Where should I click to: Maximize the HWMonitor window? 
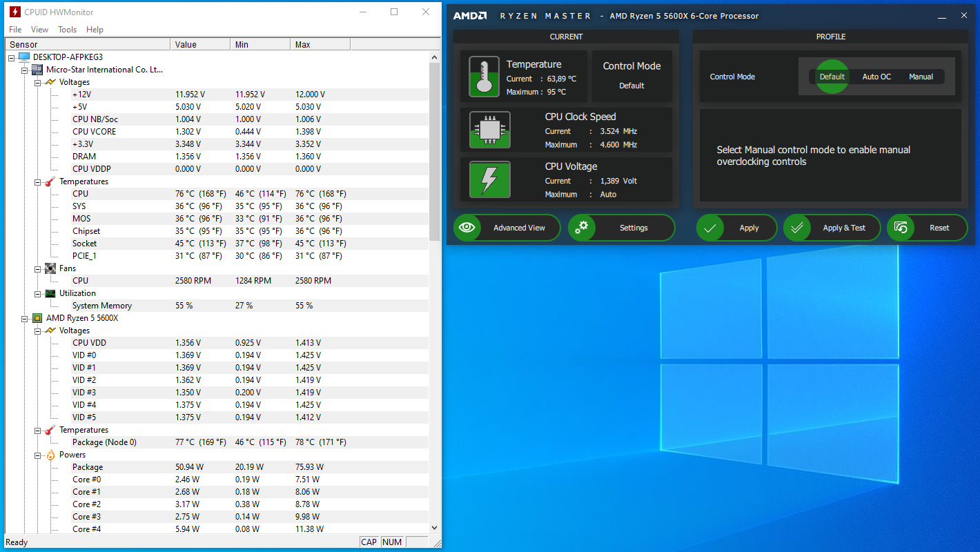click(x=394, y=12)
